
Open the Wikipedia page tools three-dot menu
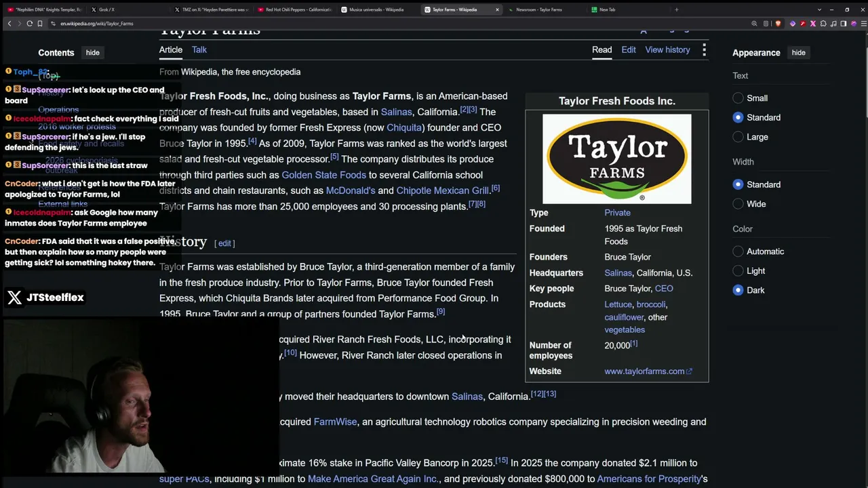click(x=704, y=49)
